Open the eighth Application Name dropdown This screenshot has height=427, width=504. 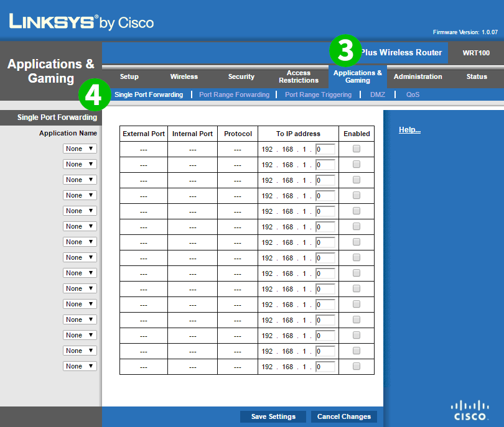(x=80, y=257)
